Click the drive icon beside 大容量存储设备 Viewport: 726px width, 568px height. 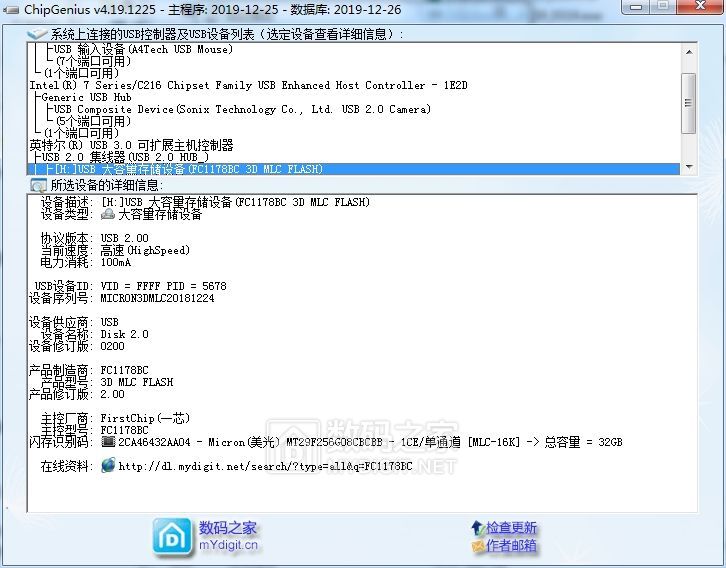108,214
